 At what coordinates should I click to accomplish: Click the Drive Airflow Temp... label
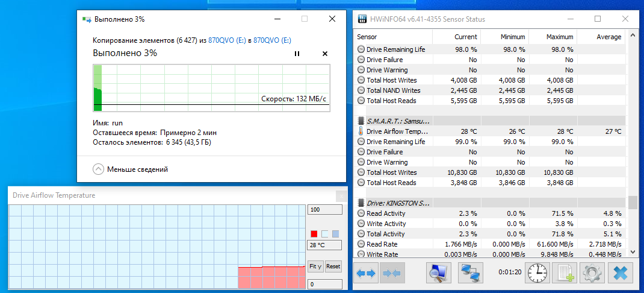click(x=397, y=131)
